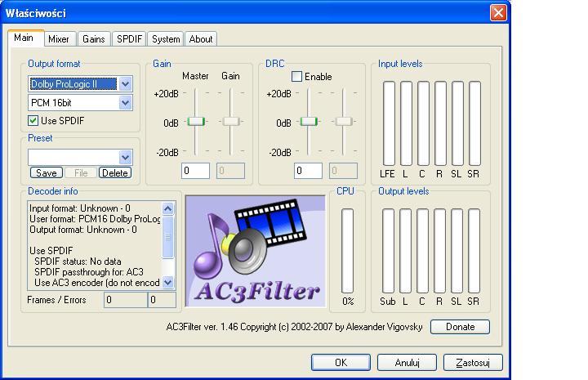588x380 pixels.
Task: Click the Decoder info scrollbar thumb
Action: 168,237
